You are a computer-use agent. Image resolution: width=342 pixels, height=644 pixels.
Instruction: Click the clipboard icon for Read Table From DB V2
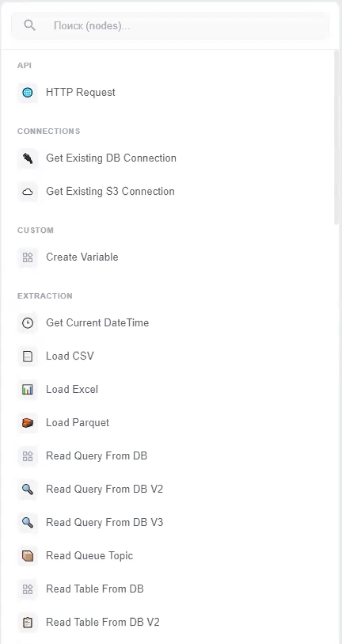28,623
